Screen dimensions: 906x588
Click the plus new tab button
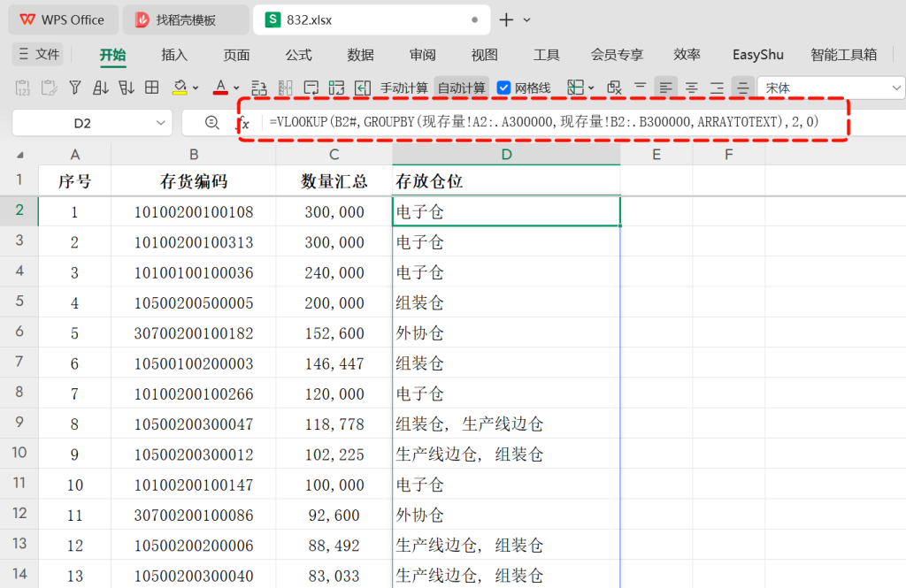point(506,19)
